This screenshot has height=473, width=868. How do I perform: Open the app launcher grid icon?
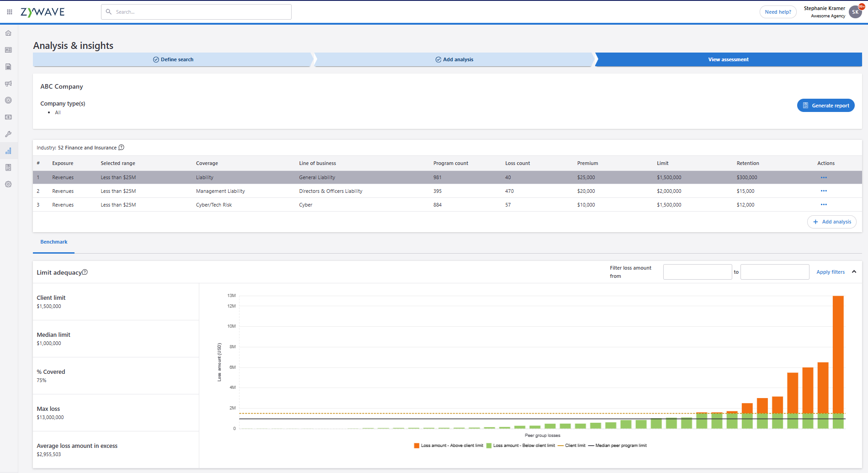pyautogui.click(x=10, y=12)
